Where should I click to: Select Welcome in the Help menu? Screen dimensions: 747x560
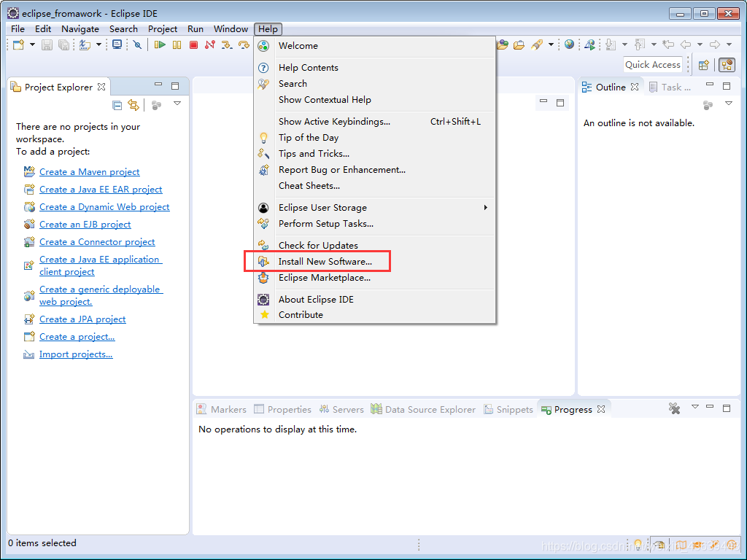(375, 46)
